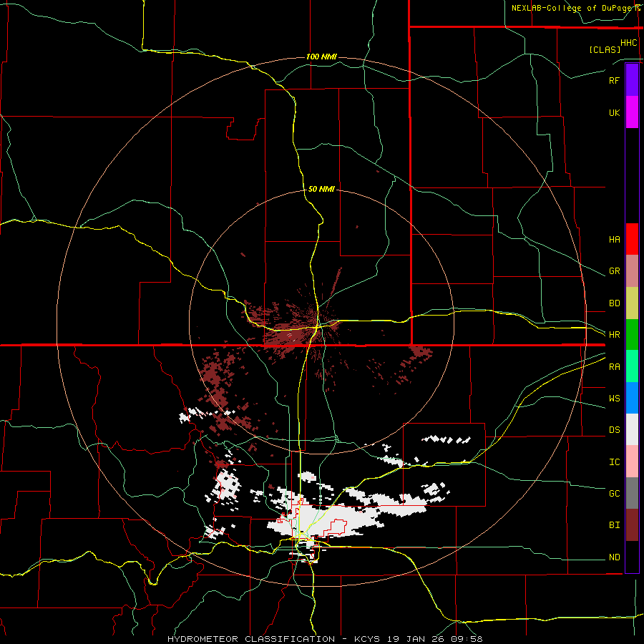Click the "BI" legend label

tap(615, 525)
